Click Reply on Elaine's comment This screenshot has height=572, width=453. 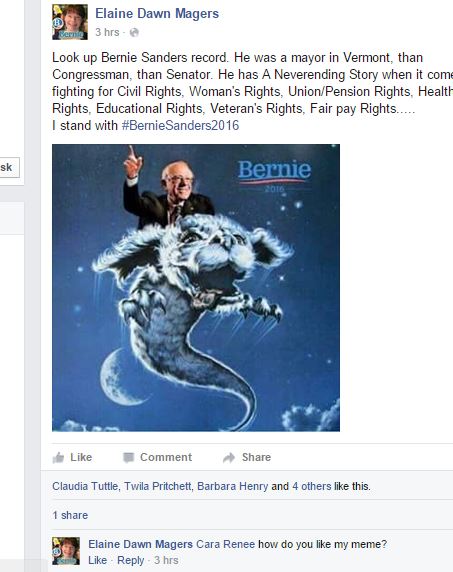click(x=131, y=560)
